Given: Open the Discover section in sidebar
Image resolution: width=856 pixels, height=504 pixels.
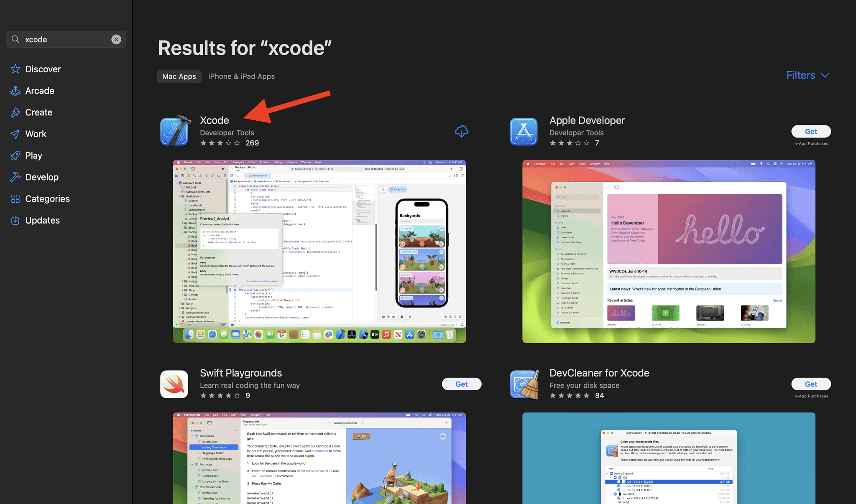Looking at the screenshot, I should [x=43, y=69].
